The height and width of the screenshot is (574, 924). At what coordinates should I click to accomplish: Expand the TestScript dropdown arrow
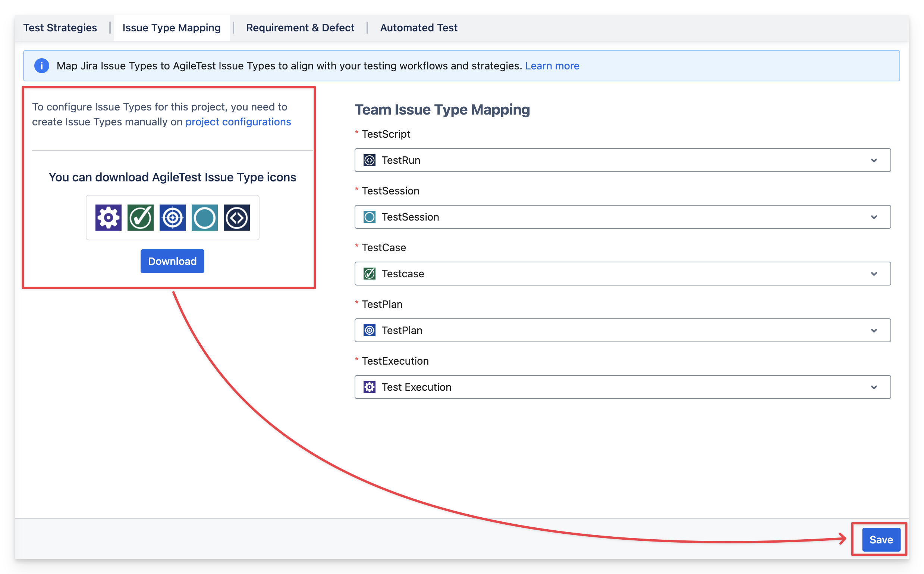874,160
